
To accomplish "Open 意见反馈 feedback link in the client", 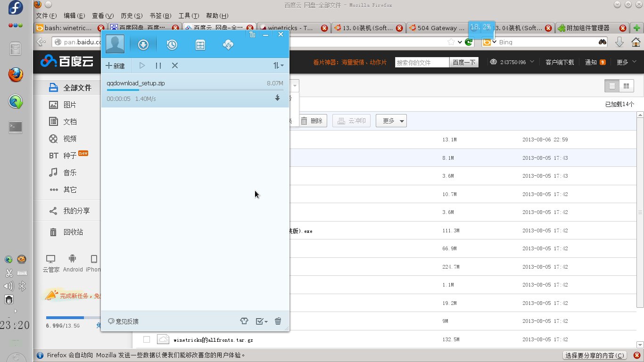I will click(x=124, y=321).
